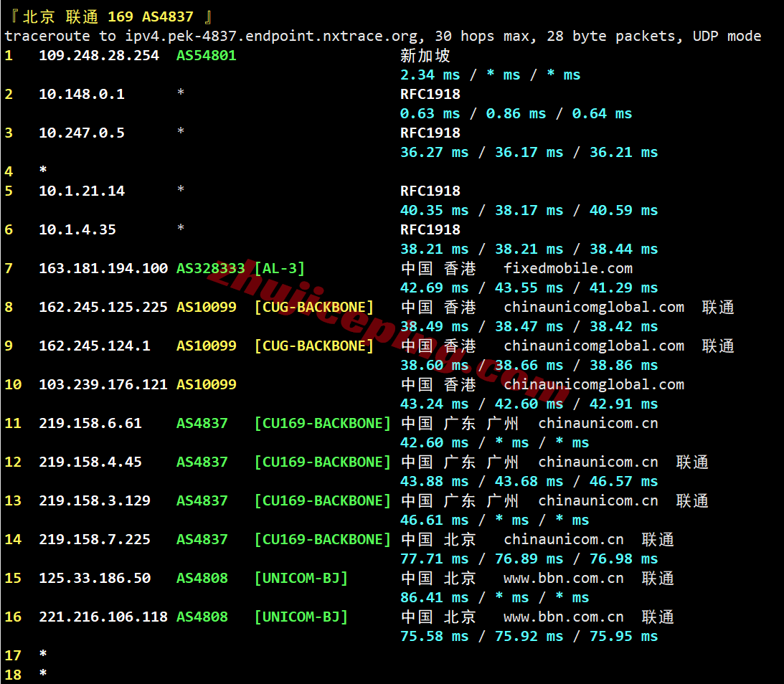The height and width of the screenshot is (684, 784).
Task: Select IP address 221.216.106.118
Action: point(103,617)
